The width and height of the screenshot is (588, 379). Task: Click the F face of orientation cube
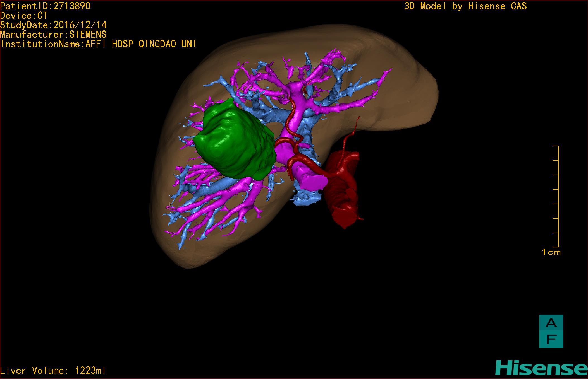(551, 339)
